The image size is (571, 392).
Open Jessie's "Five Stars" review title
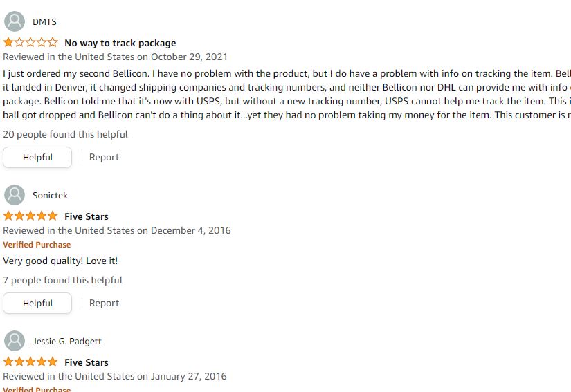pos(87,362)
